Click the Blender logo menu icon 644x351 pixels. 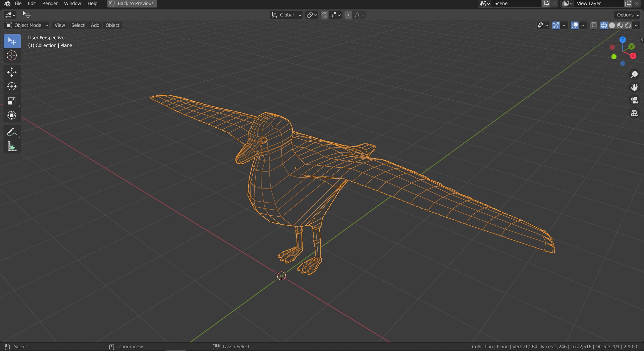pyautogui.click(x=7, y=3)
